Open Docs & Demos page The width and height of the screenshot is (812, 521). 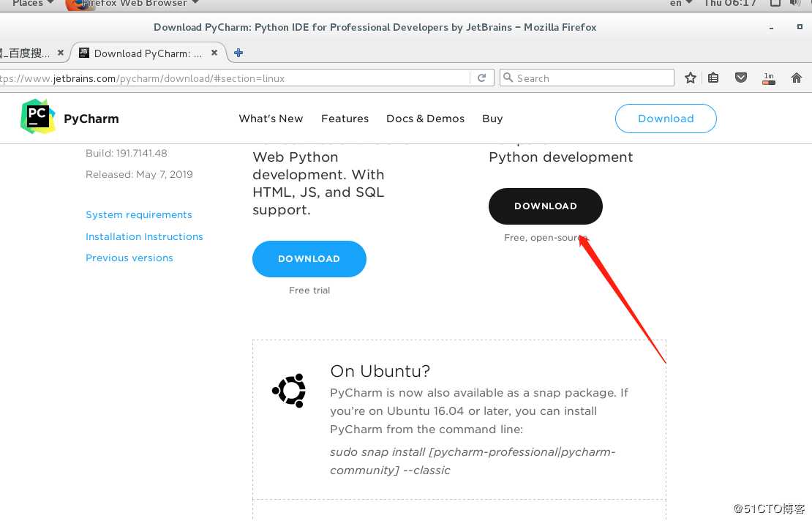tap(425, 119)
